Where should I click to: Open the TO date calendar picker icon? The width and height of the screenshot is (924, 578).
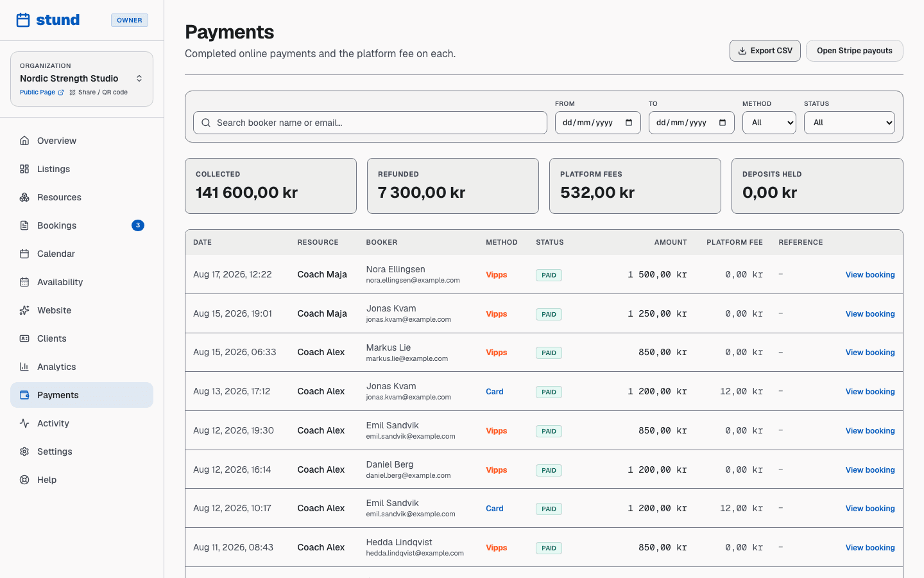[x=723, y=123]
